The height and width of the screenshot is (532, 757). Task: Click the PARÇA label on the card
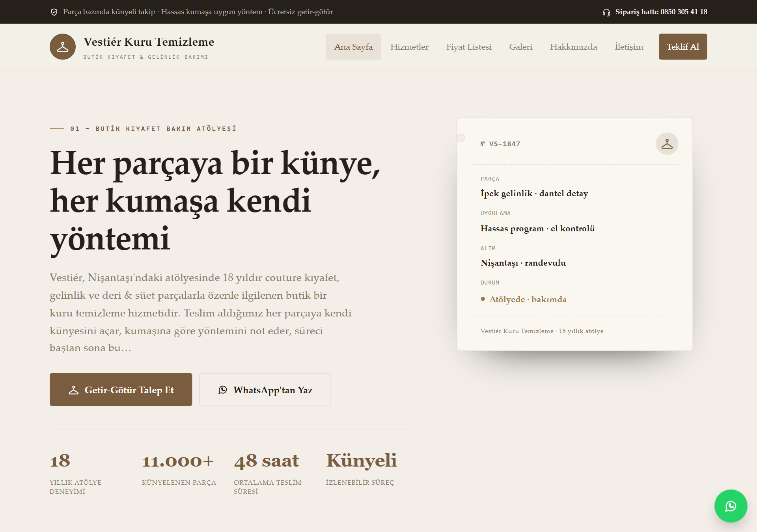click(490, 179)
